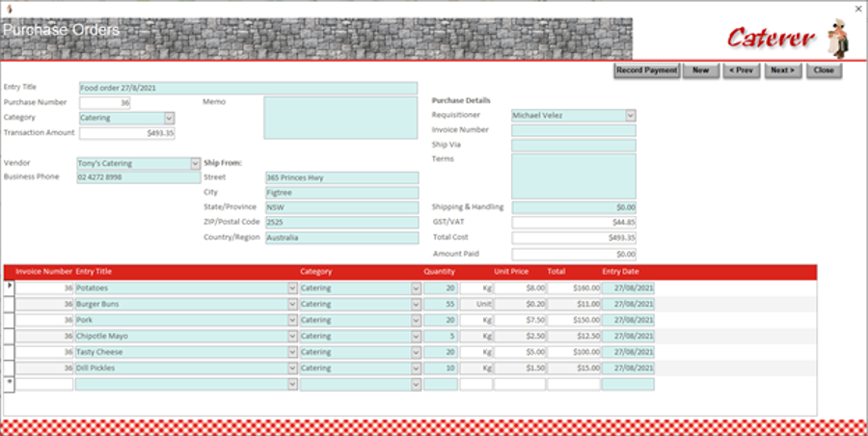Go to previous record with < Prev
The image size is (868, 436).
pos(741,70)
